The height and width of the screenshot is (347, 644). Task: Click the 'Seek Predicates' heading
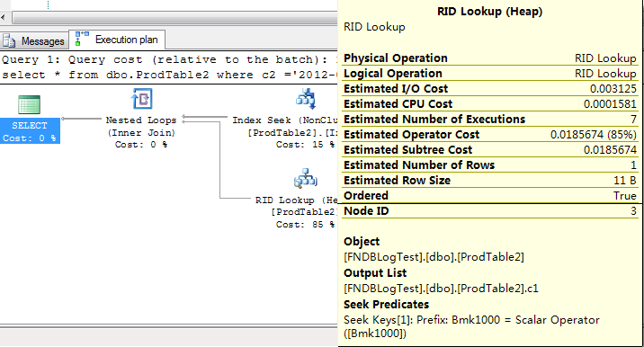click(386, 304)
